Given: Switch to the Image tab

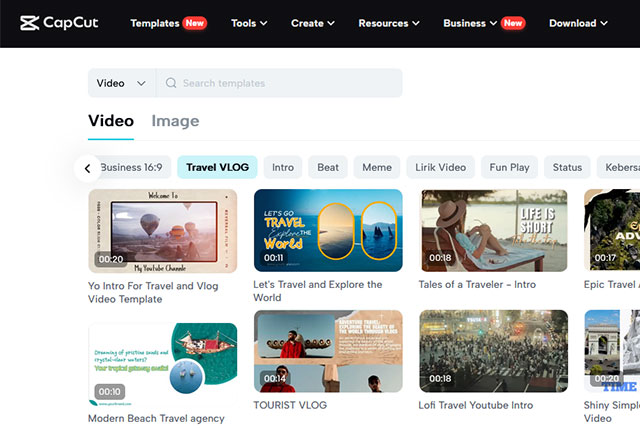Looking at the screenshot, I should [175, 121].
